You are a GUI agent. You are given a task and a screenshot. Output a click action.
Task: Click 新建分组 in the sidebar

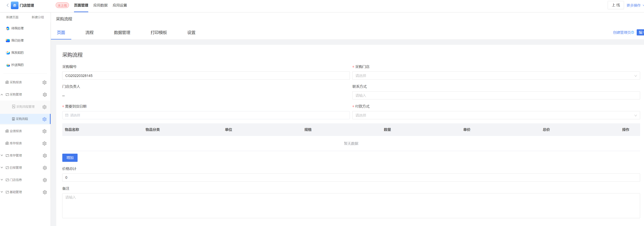[38, 17]
